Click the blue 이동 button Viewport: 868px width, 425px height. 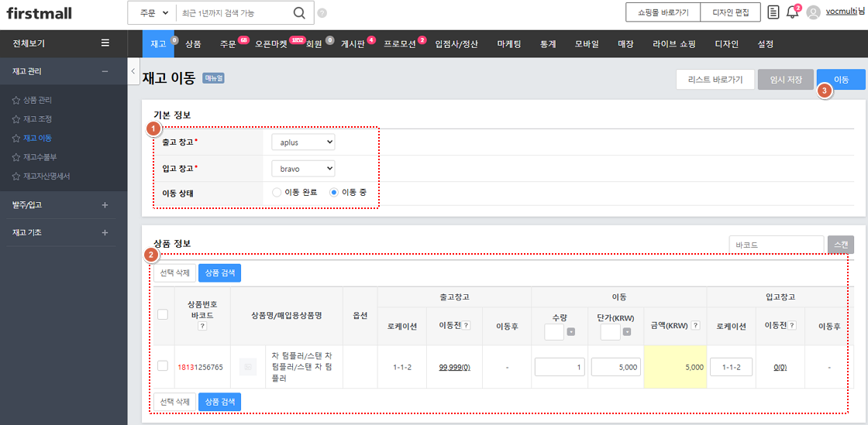coord(841,80)
